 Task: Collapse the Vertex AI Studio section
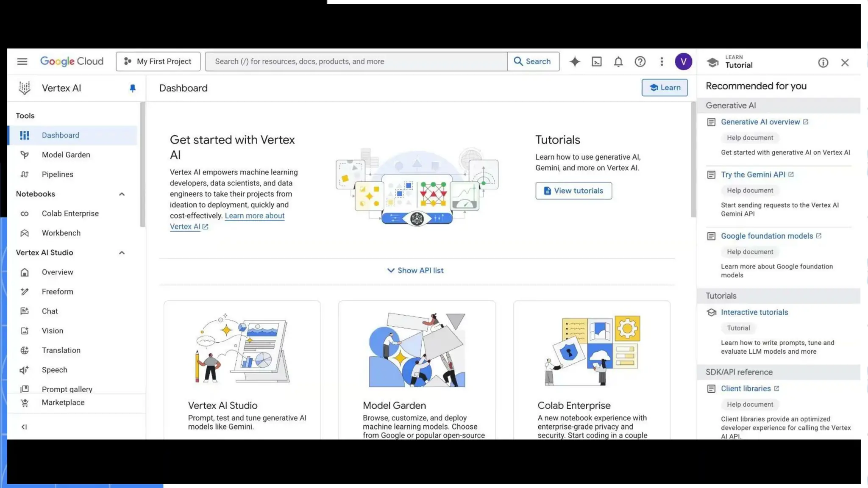tap(122, 253)
